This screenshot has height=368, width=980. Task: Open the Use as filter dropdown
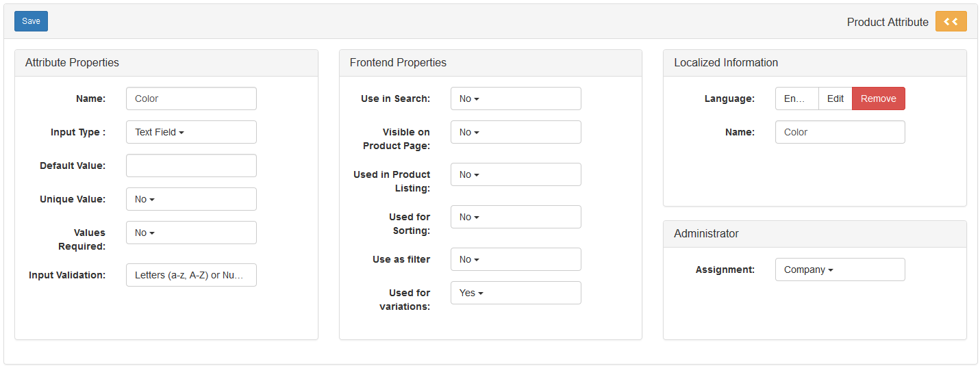(x=515, y=259)
